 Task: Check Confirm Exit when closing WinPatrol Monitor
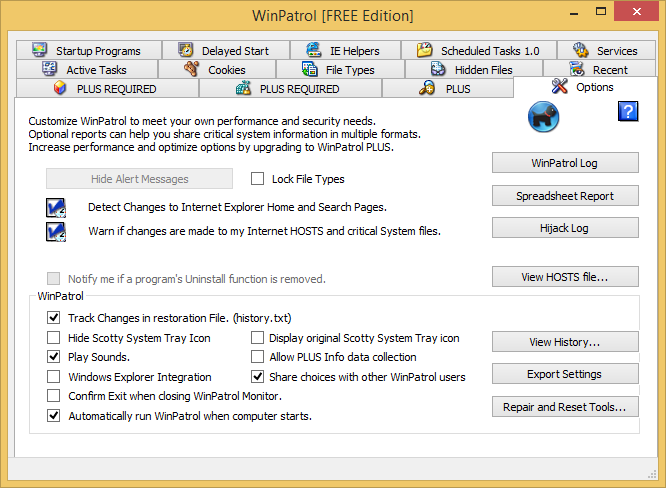coord(54,396)
